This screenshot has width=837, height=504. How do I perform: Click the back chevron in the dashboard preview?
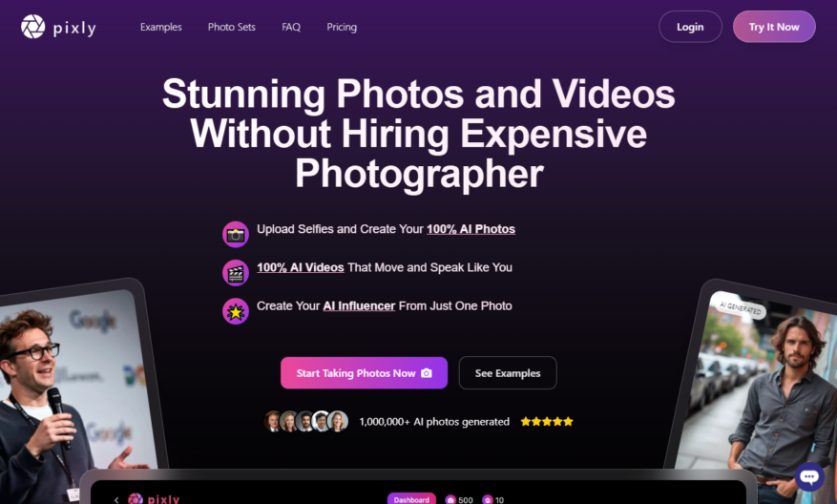(x=116, y=500)
